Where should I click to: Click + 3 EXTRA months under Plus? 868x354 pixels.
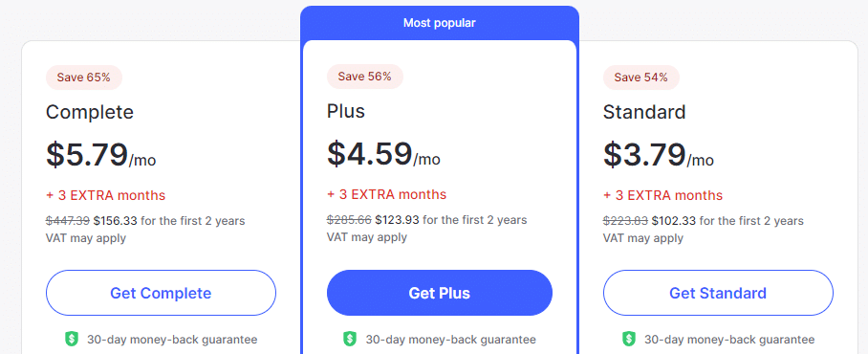tap(387, 194)
